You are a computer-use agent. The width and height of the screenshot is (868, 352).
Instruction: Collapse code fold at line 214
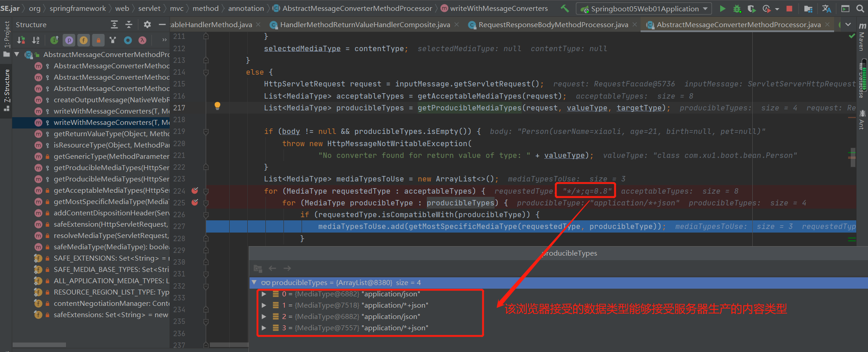point(206,72)
